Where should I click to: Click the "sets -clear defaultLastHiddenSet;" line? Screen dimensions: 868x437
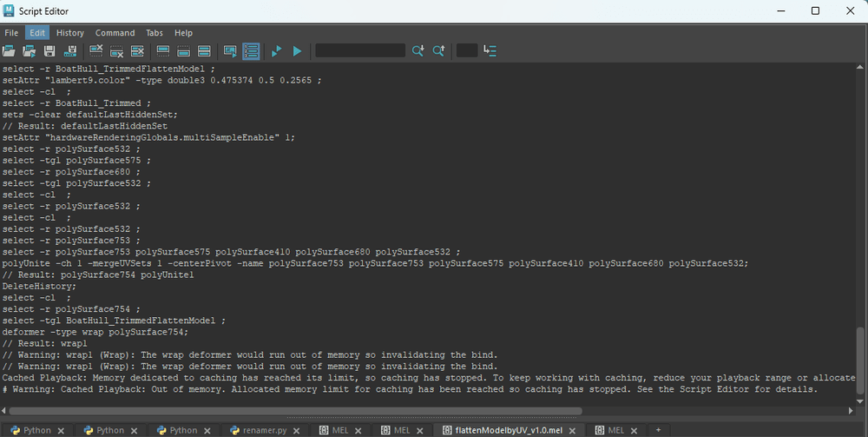pos(89,115)
